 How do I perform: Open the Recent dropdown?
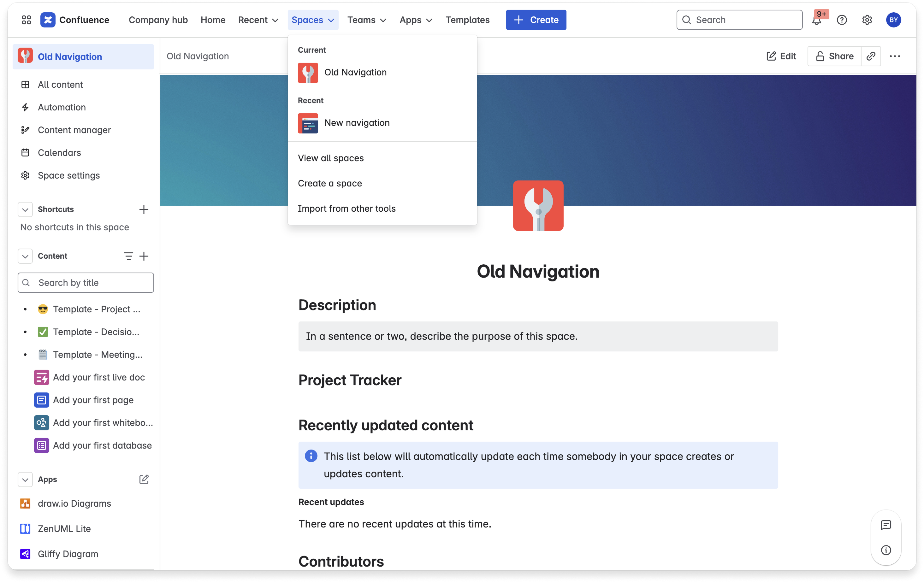pos(258,20)
